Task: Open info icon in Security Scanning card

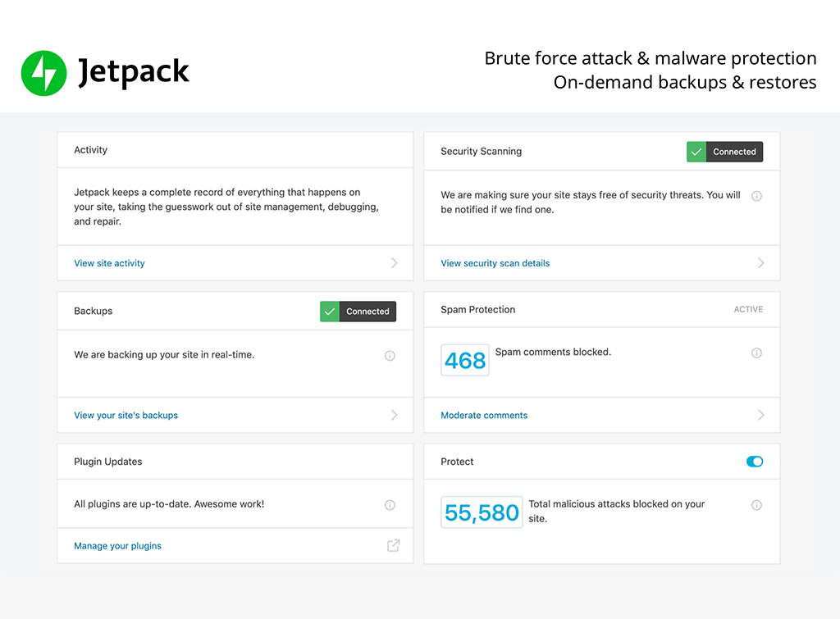Action: [756, 196]
